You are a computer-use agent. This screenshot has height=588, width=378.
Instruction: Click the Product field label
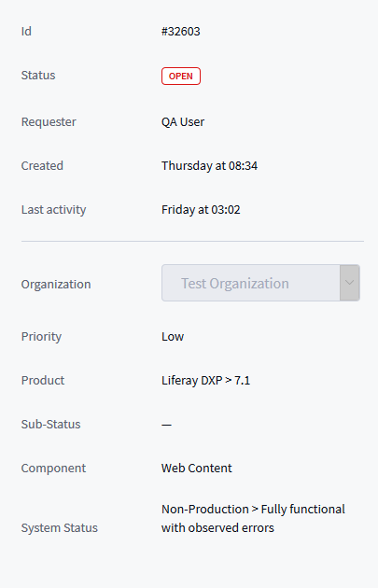[43, 380]
